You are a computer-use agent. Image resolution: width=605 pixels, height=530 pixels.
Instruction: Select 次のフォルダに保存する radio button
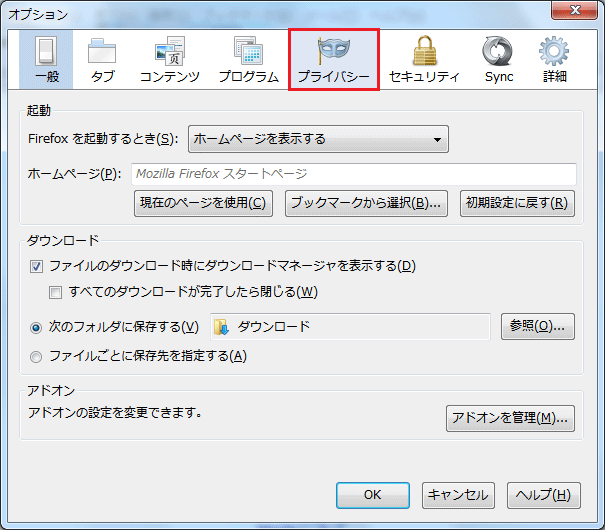pos(36,328)
